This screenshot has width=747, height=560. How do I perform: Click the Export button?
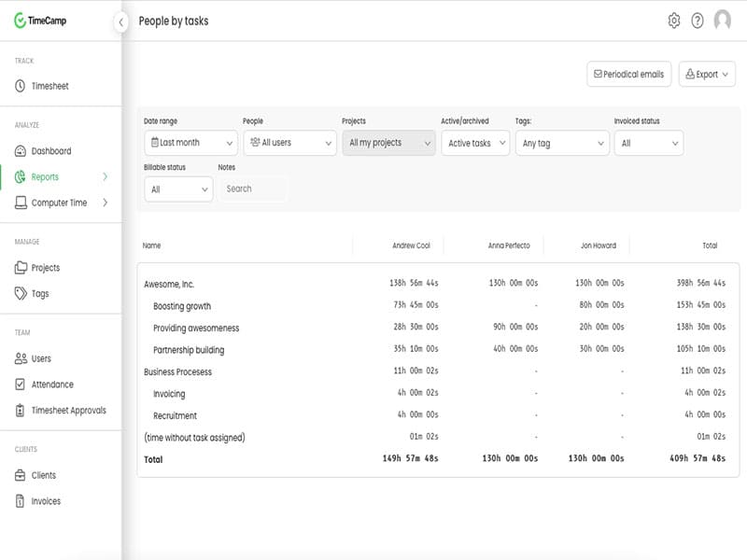(707, 75)
